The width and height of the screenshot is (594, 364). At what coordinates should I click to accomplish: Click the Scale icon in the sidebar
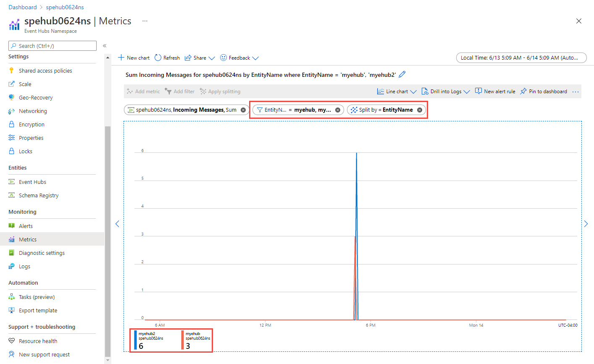pyautogui.click(x=11, y=84)
